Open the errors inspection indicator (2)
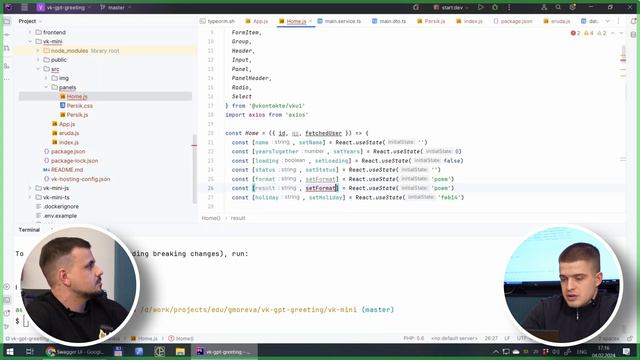Viewport: 640px width, 360px height. tap(576, 33)
